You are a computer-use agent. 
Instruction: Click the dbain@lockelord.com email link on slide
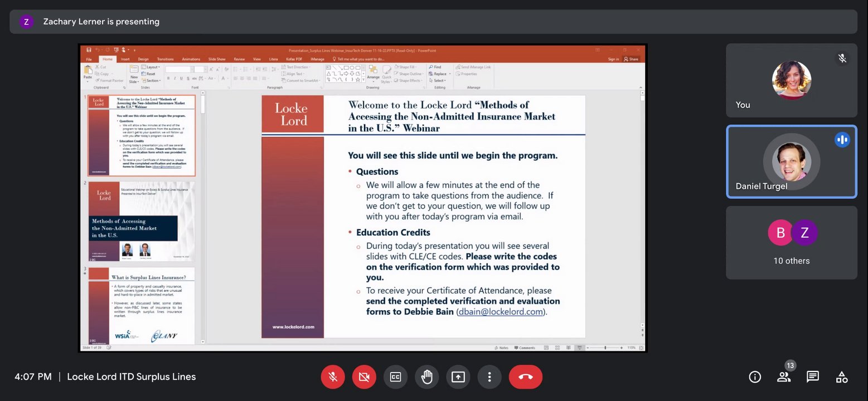click(x=501, y=312)
